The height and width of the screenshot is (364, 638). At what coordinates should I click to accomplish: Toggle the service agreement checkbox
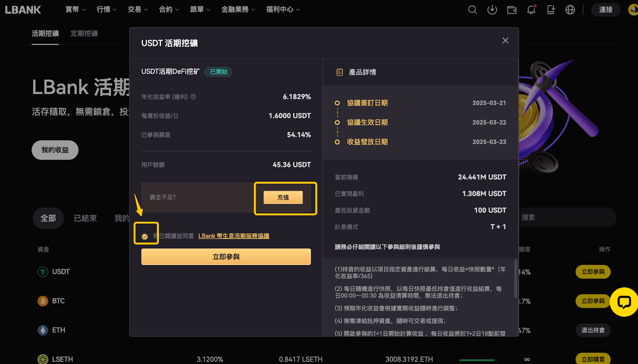tap(145, 236)
